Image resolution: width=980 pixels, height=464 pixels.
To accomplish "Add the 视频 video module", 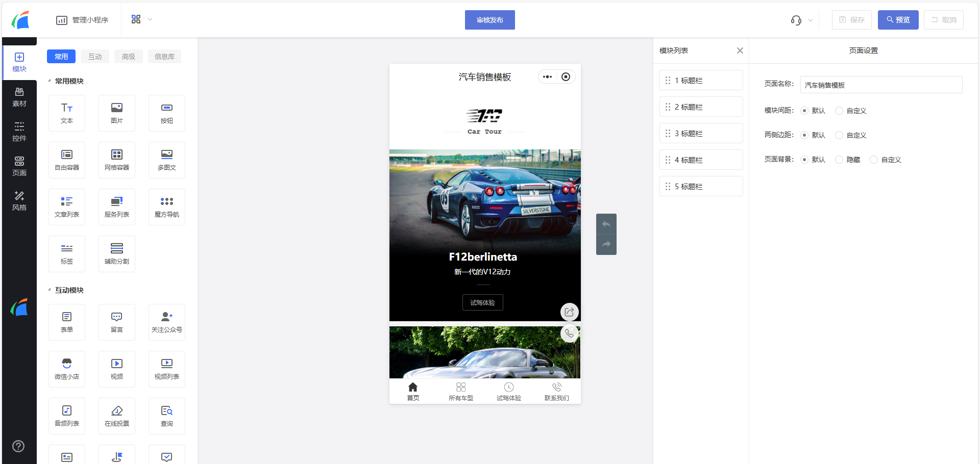I will tap(117, 369).
